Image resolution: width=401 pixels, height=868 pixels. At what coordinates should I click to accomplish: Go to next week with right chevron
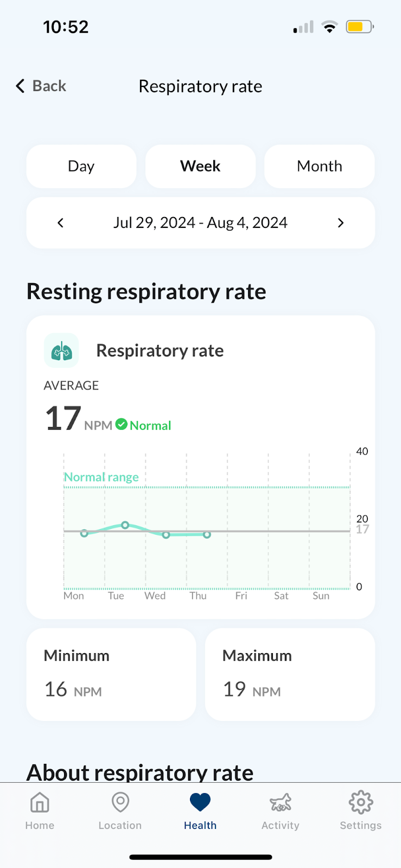[341, 223]
